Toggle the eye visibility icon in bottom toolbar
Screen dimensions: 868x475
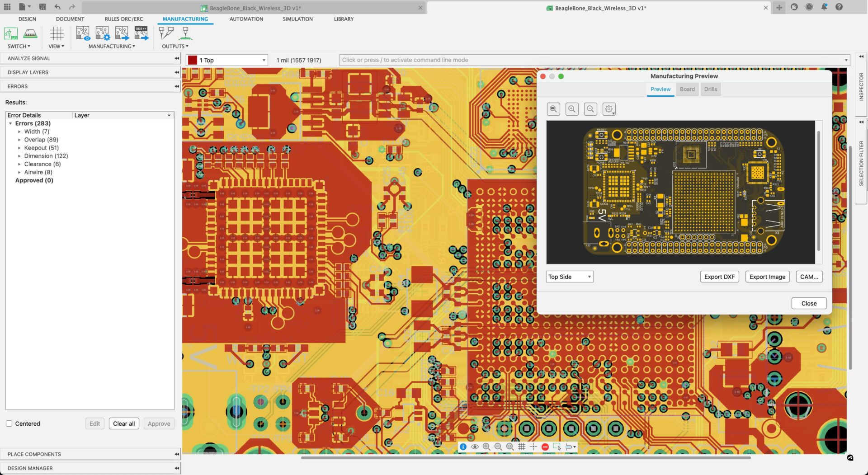[x=475, y=447]
